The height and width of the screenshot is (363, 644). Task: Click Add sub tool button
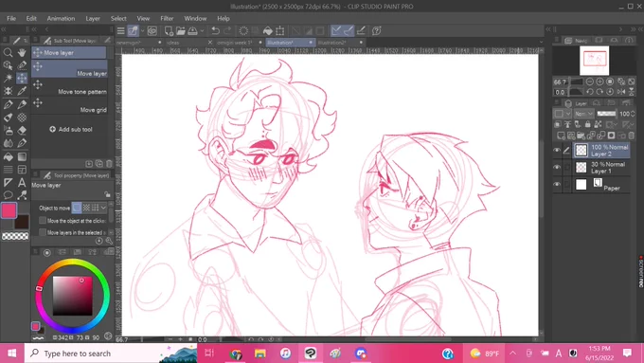[71, 129]
